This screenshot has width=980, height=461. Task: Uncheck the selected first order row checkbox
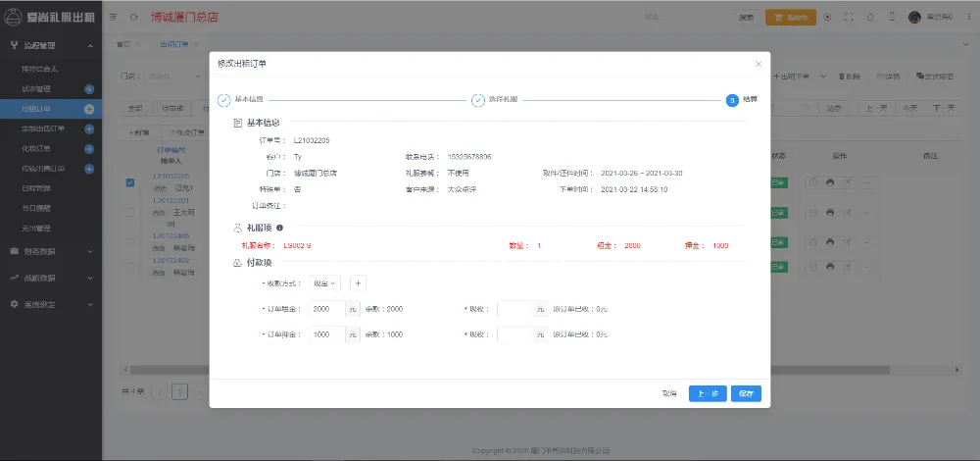click(x=130, y=182)
